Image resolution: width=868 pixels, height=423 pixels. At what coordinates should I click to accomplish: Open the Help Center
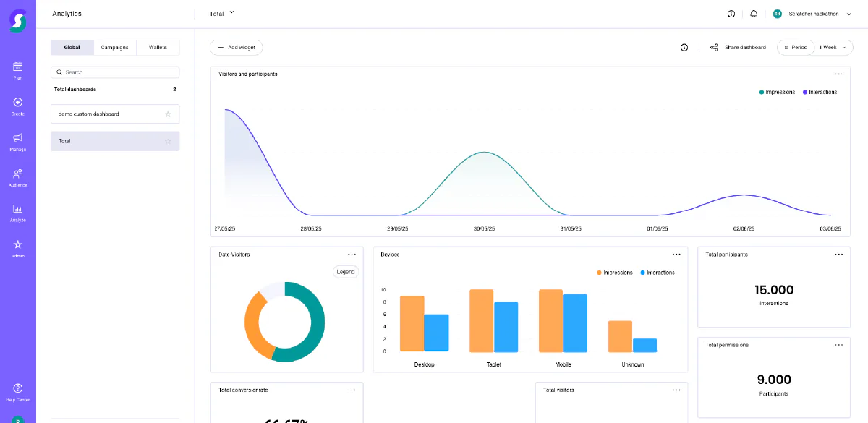(18, 392)
